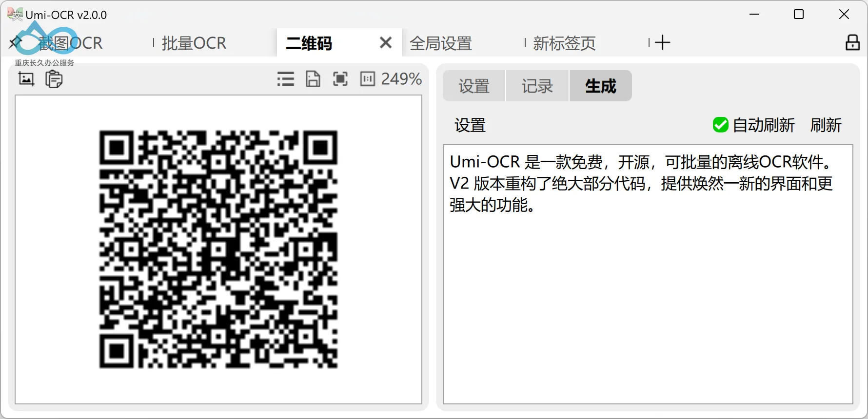Toggle the 自动刷新 checkbox
Screen dimensions: 868x419
pyautogui.click(x=720, y=125)
